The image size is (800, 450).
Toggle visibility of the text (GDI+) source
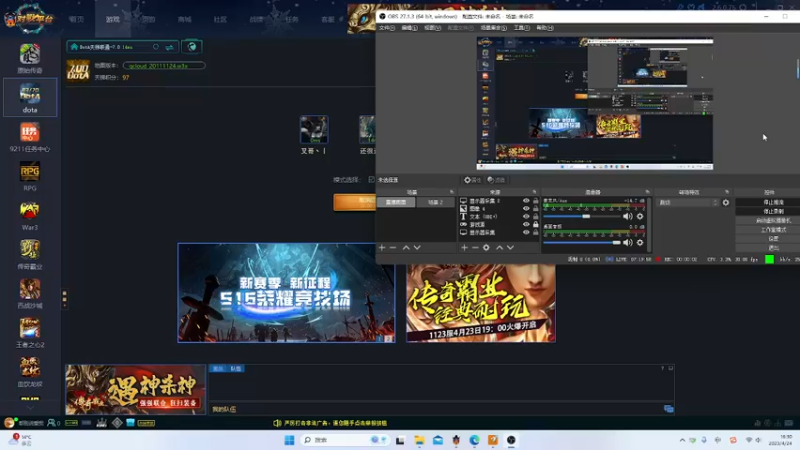pyautogui.click(x=526, y=216)
